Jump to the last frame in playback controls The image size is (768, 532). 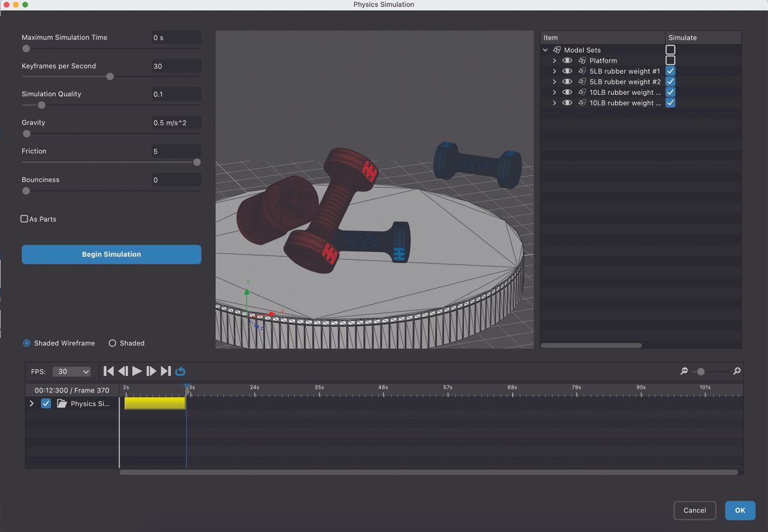(x=166, y=371)
